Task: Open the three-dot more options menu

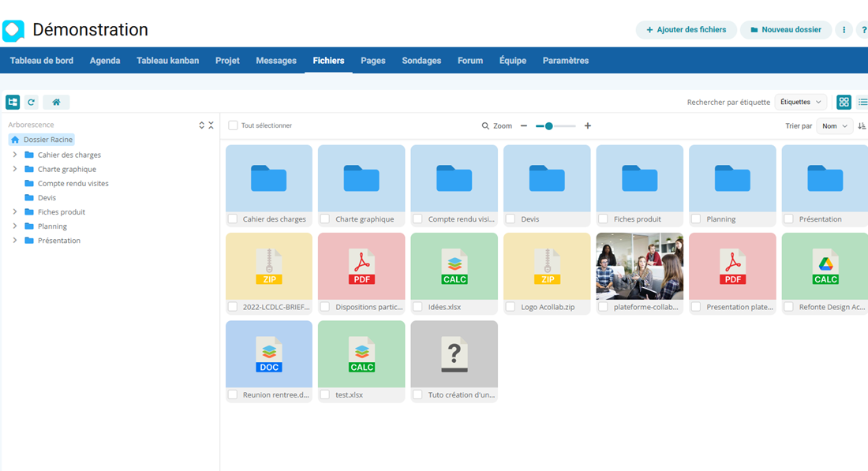Action: pos(844,30)
